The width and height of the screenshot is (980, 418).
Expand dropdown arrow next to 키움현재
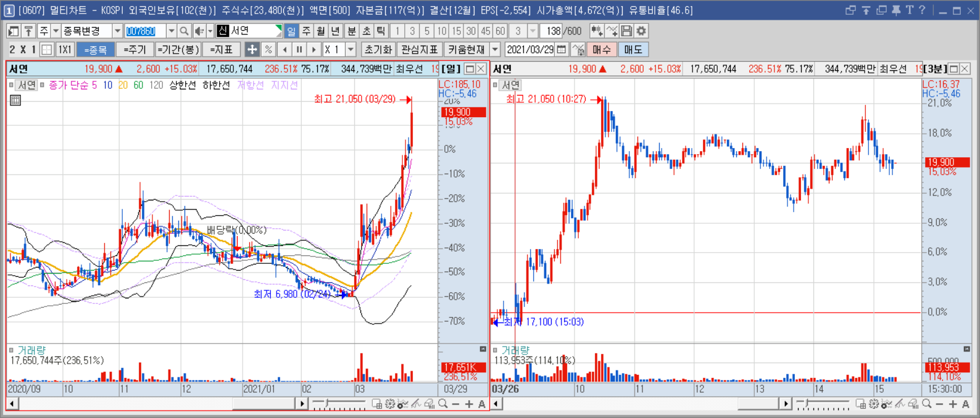(495, 49)
